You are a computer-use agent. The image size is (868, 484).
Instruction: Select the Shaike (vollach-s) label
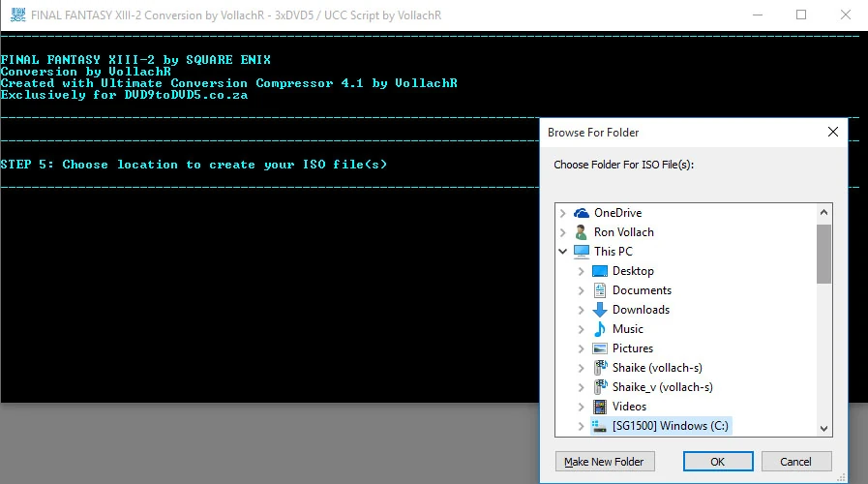click(x=657, y=368)
